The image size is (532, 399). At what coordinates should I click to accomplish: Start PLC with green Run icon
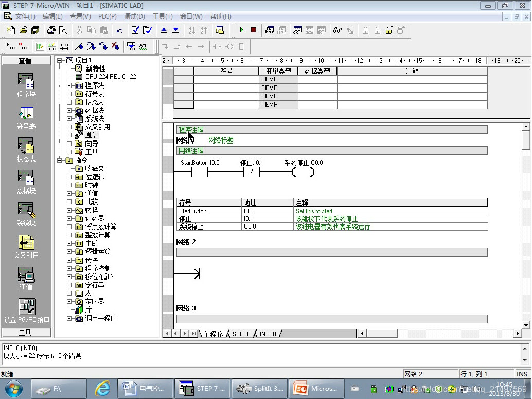click(x=242, y=30)
